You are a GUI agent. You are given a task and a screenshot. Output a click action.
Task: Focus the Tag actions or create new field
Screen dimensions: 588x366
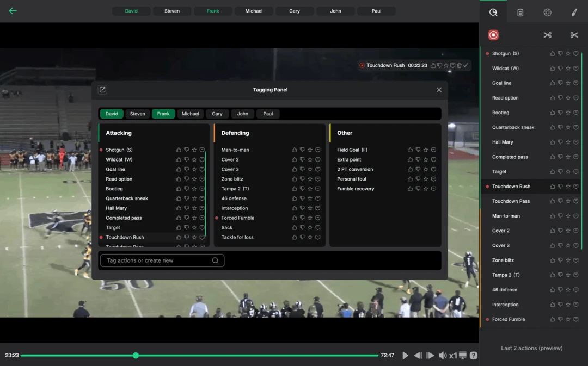click(x=162, y=260)
